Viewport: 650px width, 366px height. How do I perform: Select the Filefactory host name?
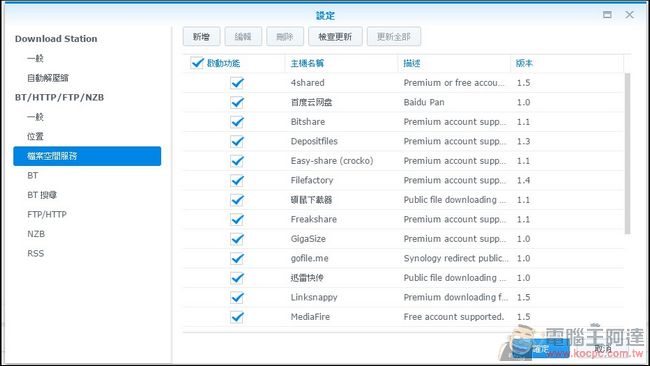[312, 180]
